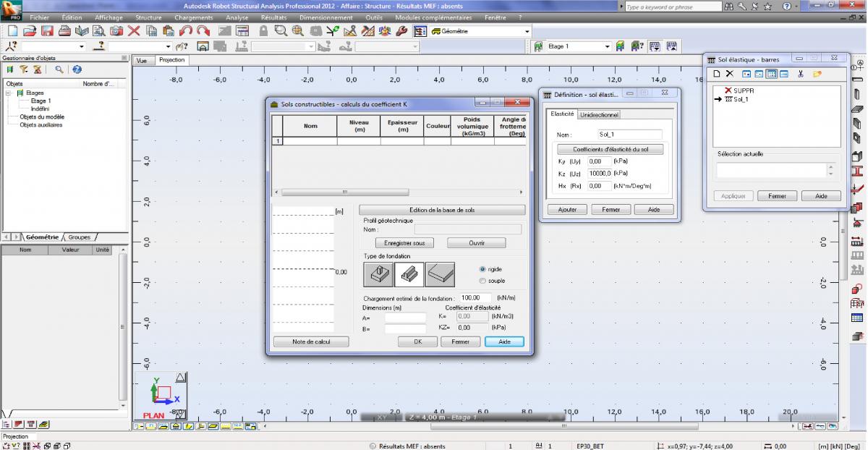This screenshot has width=868, height=450.
Task: Select Etage 1 in the object tree
Action: [41, 101]
